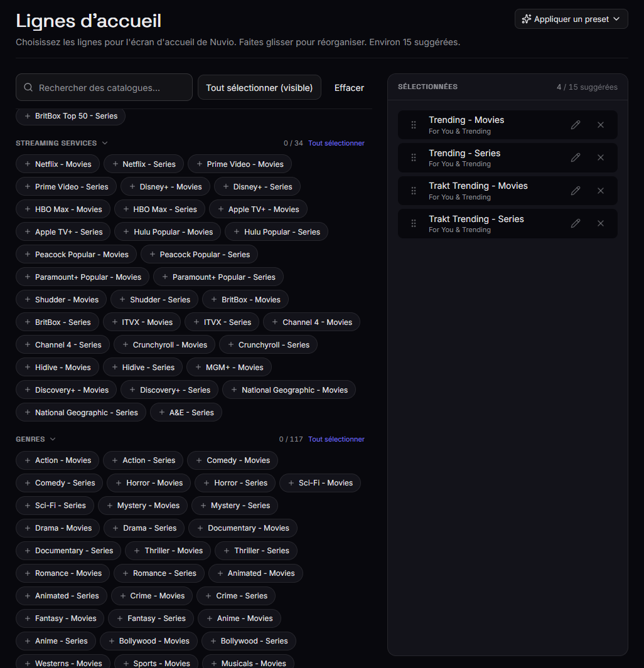The height and width of the screenshot is (668, 644).
Task: Add National Geographic - Series chip
Action: [81, 412]
